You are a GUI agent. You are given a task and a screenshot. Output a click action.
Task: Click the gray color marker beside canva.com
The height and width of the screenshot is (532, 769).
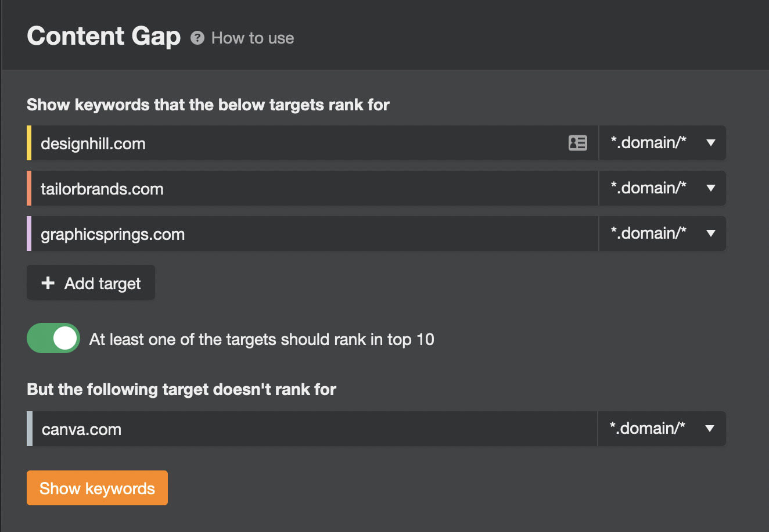point(30,429)
